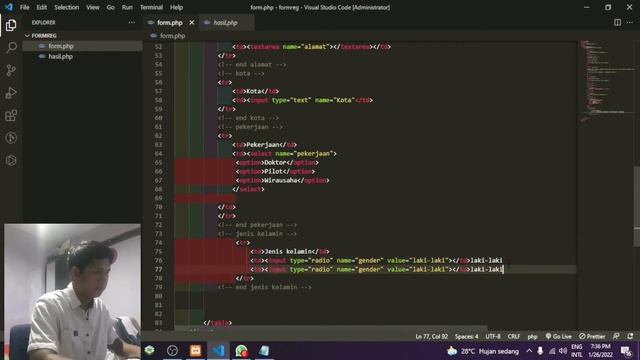Click the Ln 77, Col 92 status entry
This screenshot has height=360, width=640.
click(431, 336)
